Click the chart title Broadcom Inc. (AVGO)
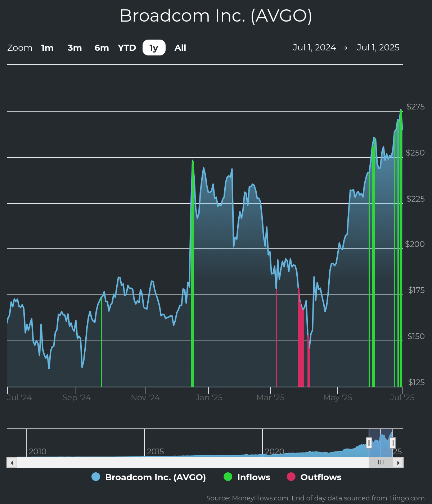This screenshot has height=504, width=432. click(216, 16)
